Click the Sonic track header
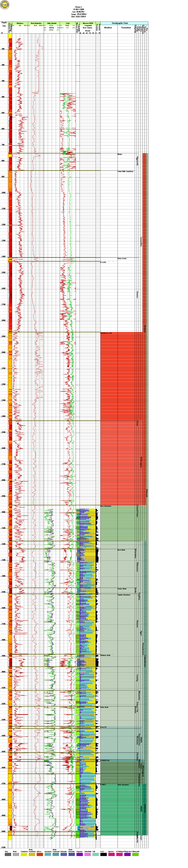Screen dimensions: 188x868 pyautogui.click(x=68, y=23)
